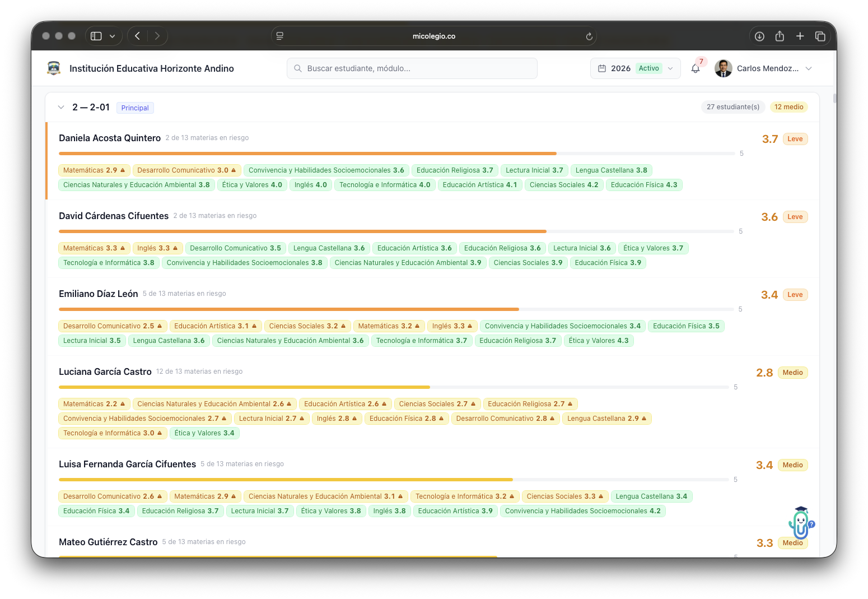
Task: Toggle the Safari sidebar icon
Action: (x=96, y=36)
